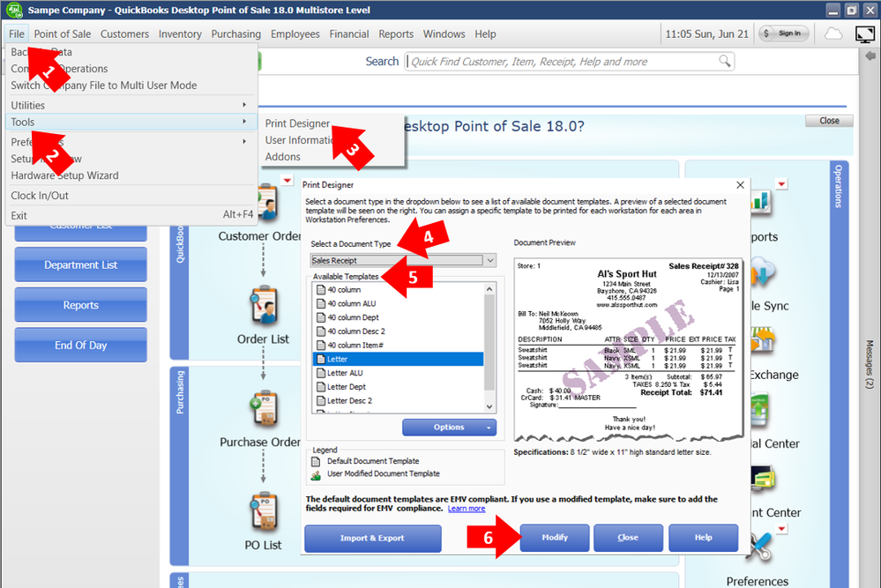The height and width of the screenshot is (588, 881).
Task: Expand the Tools submenu
Action: 131,122
